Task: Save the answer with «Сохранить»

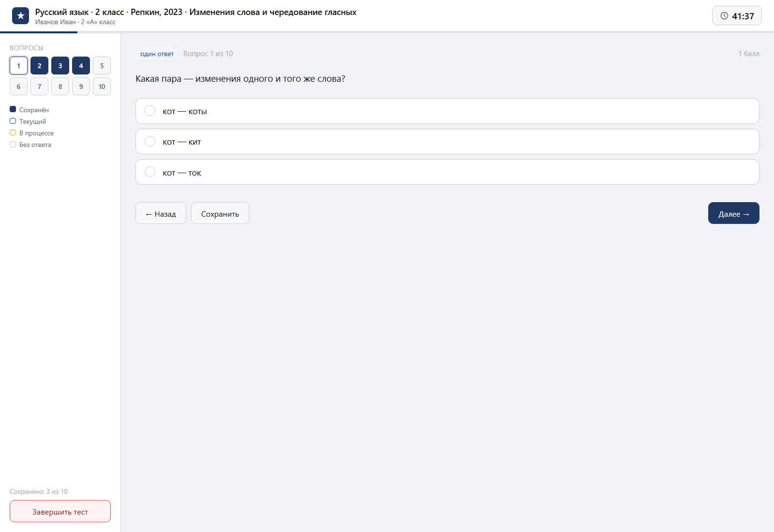Action: point(220,213)
